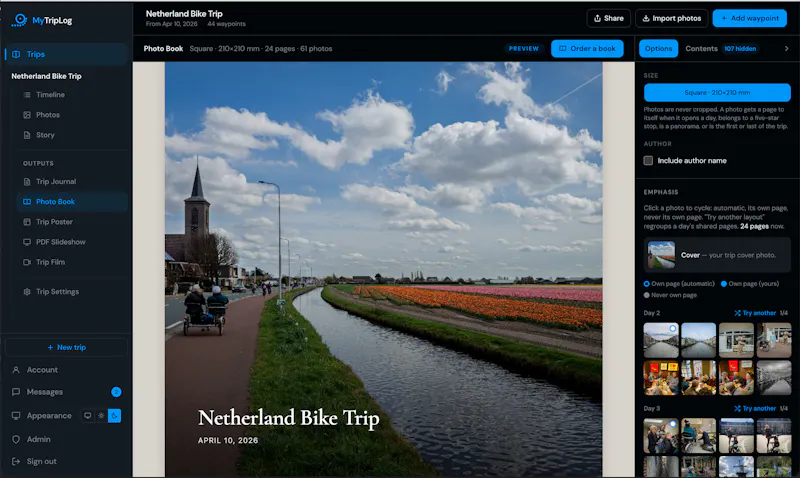Click Day 3 wheelchair photo thumbnail

(698, 436)
